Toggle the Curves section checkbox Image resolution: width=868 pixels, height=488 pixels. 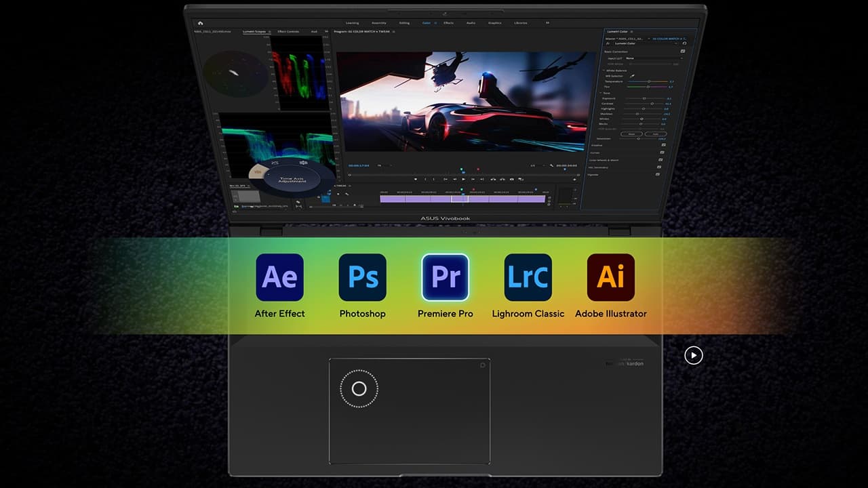click(662, 152)
